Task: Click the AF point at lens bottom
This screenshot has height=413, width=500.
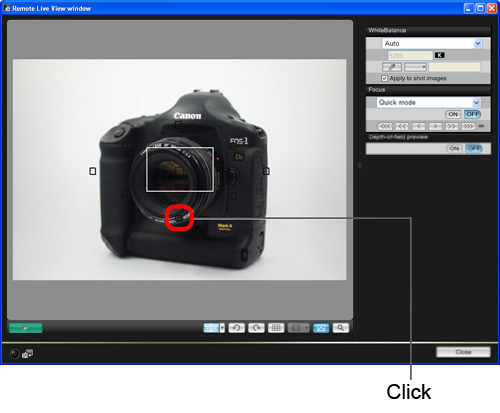Action: pos(179,218)
